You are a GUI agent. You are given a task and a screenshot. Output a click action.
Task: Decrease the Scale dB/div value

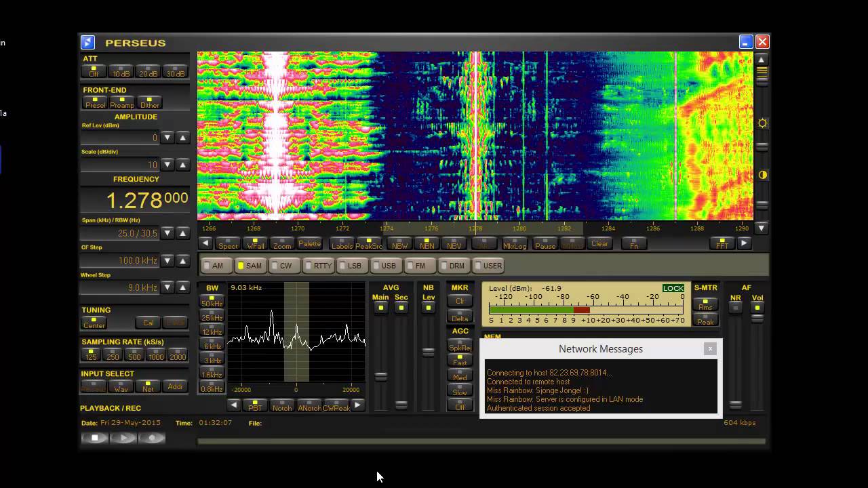[167, 165]
